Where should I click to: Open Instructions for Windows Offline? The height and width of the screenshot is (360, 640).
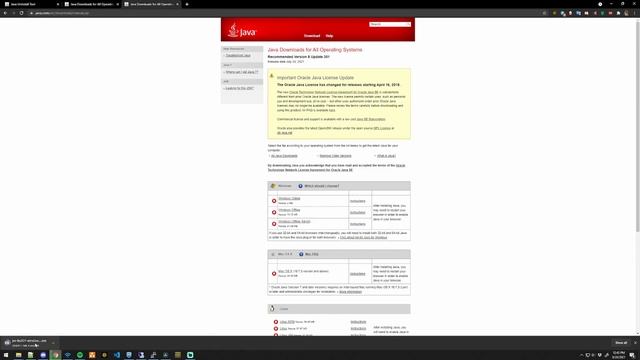pos(358,212)
